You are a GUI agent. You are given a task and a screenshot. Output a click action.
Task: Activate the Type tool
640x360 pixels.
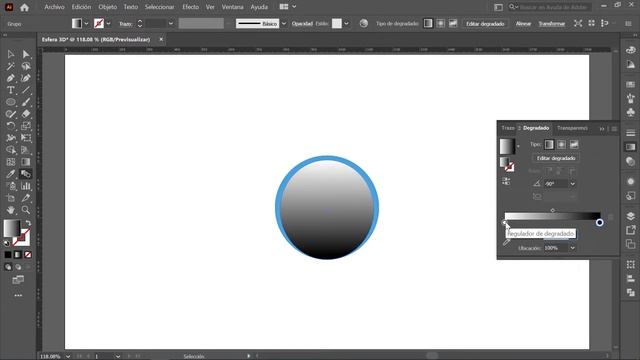coord(11,90)
